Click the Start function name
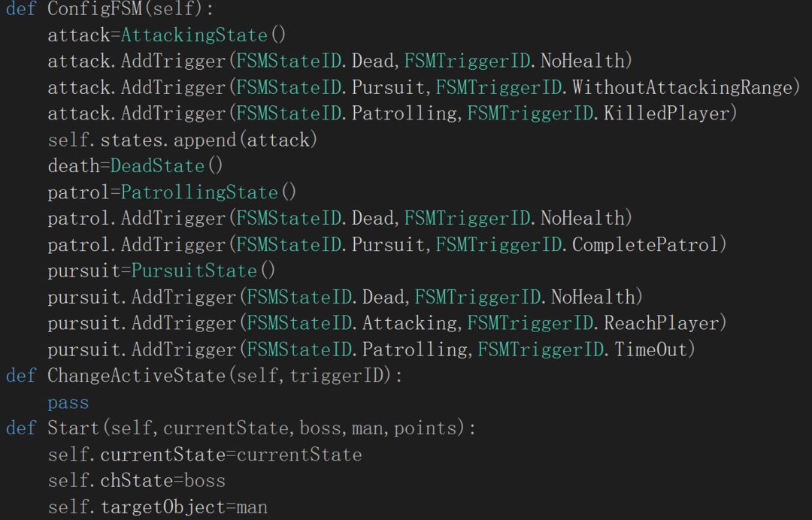The image size is (812, 520). coord(73,428)
